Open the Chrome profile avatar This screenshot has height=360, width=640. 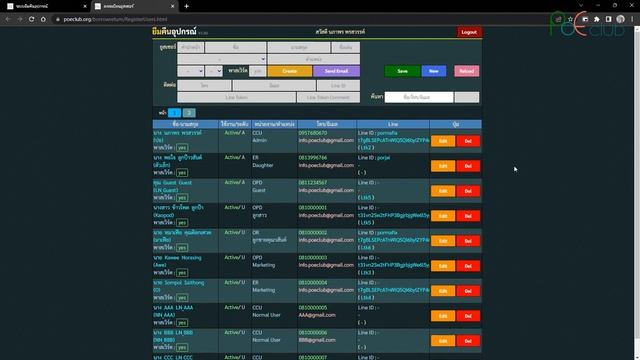pyautogui.click(x=620, y=19)
